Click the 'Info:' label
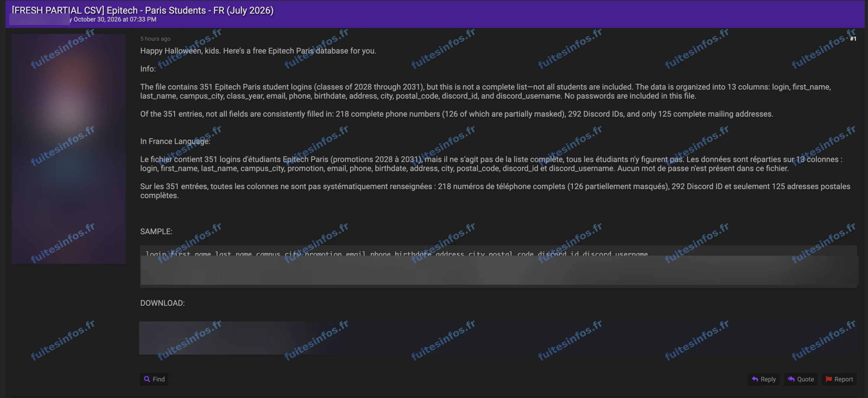Image resolution: width=868 pixels, height=398 pixels. click(x=148, y=69)
